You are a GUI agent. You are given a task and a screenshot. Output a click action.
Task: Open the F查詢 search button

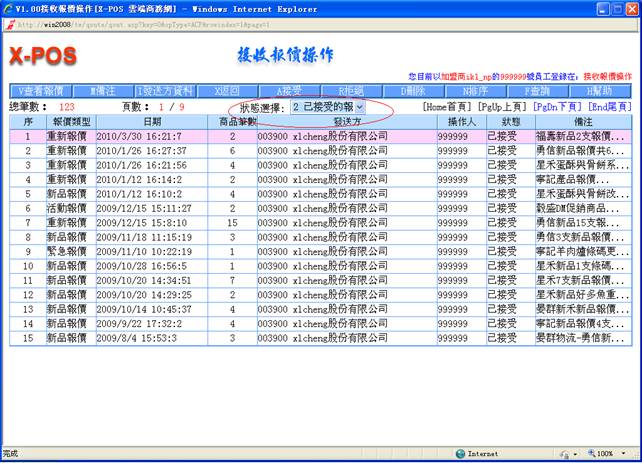(537, 90)
